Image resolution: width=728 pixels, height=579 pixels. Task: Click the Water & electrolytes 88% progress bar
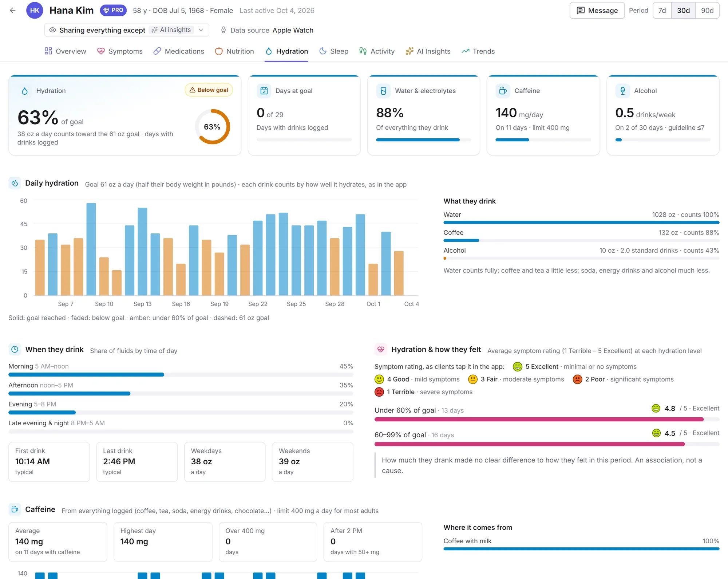[x=423, y=140]
